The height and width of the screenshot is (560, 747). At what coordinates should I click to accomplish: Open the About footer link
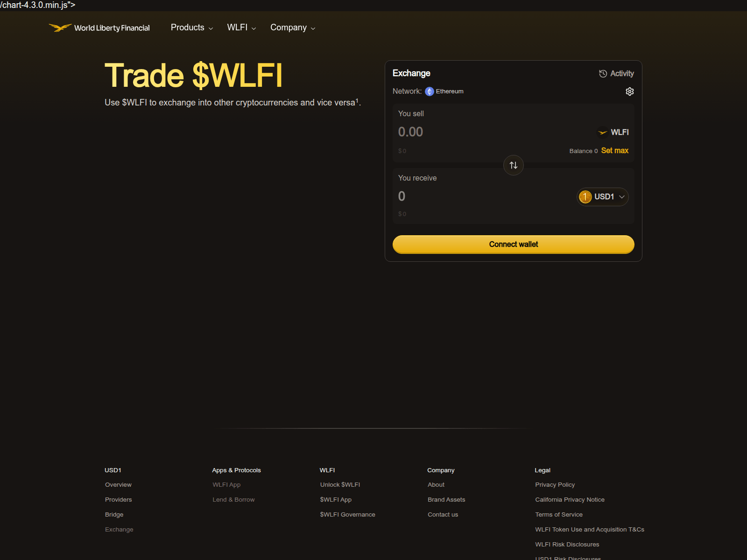pos(436,485)
